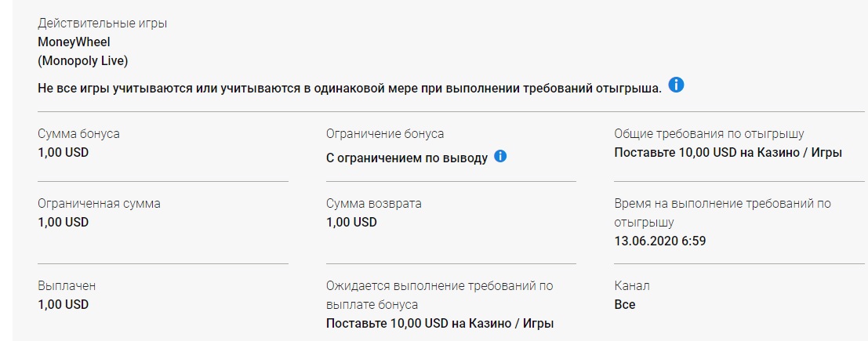This screenshot has width=868, height=341.
Task: Click the "Не все игры учитываются" notice text
Action: pos(349,89)
